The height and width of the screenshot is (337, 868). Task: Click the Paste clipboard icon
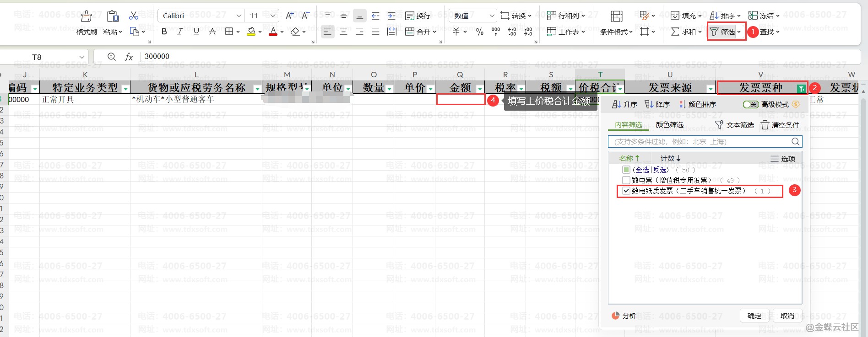tap(113, 16)
